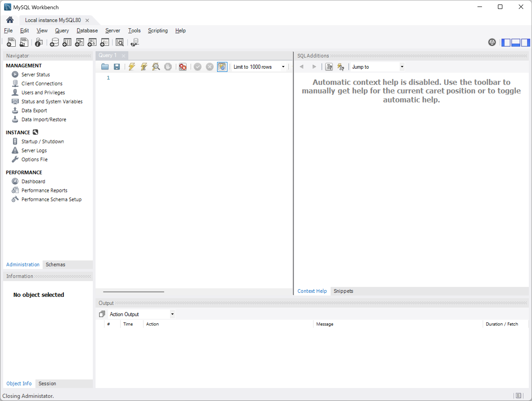
Task: Create a new table icon in main toolbar
Action: [67, 42]
